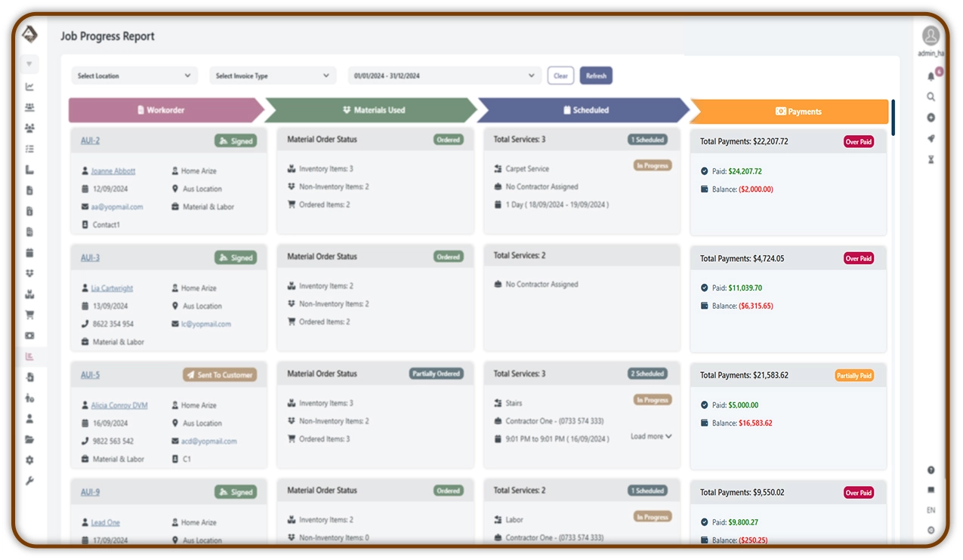Screen dimensions: 963x560
Task: Collapse sidebar with the small down-arrow icon
Action: (x=29, y=63)
